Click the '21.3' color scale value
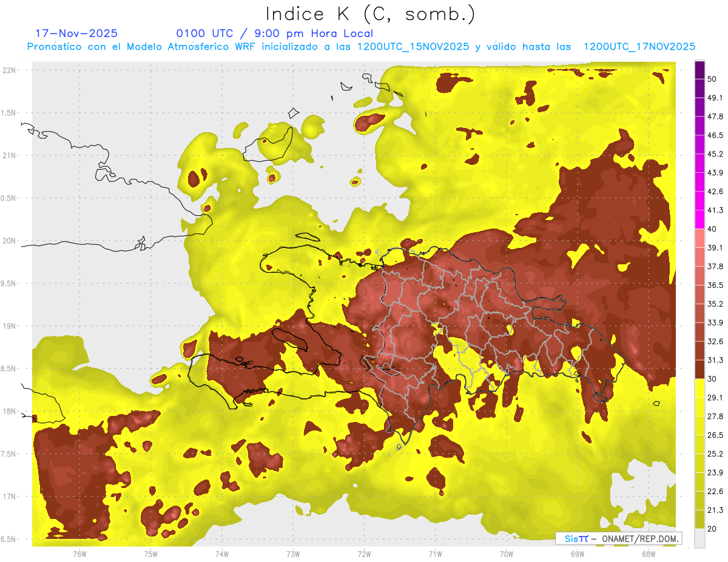The width and height of the screenshot is (728, 562). [715, 510]
